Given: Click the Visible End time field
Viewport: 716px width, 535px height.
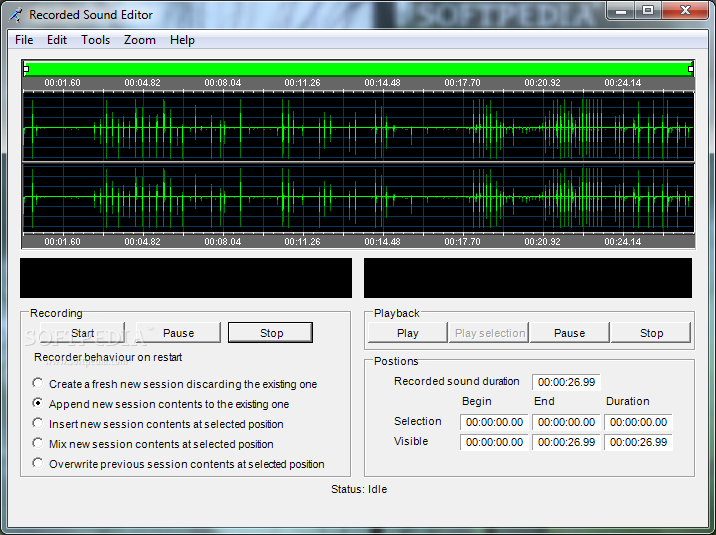Looking at the screenshot, I should tap(566, 442).
